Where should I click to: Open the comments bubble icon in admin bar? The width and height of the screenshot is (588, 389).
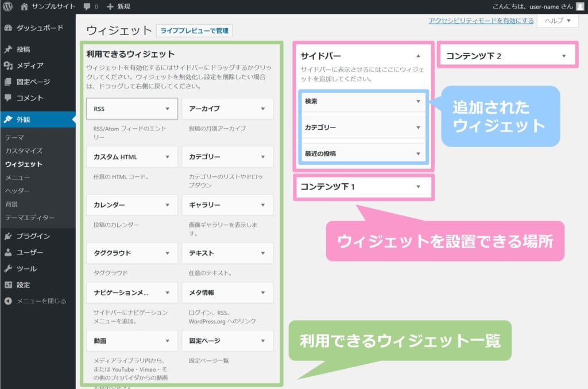click(86, 7)
